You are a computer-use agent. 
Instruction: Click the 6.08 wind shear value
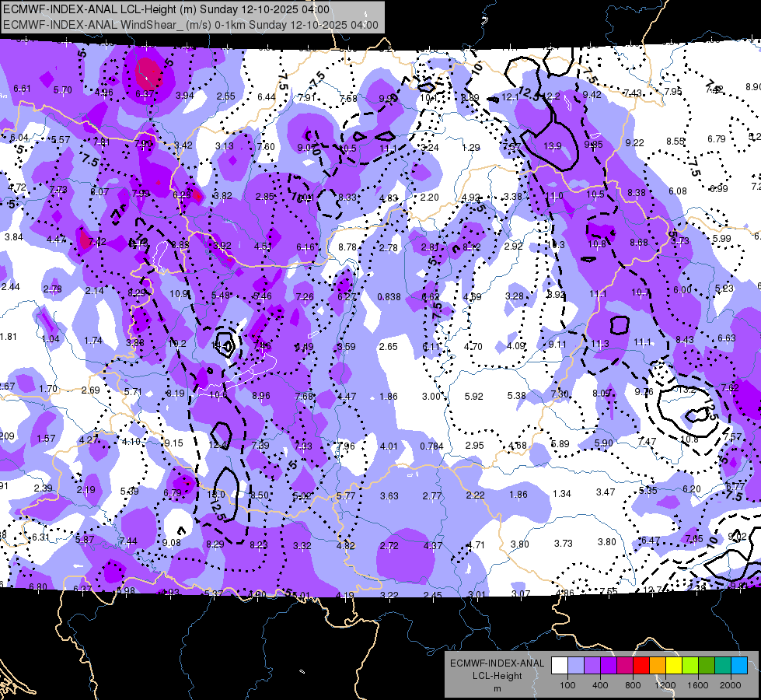[678, 191]
